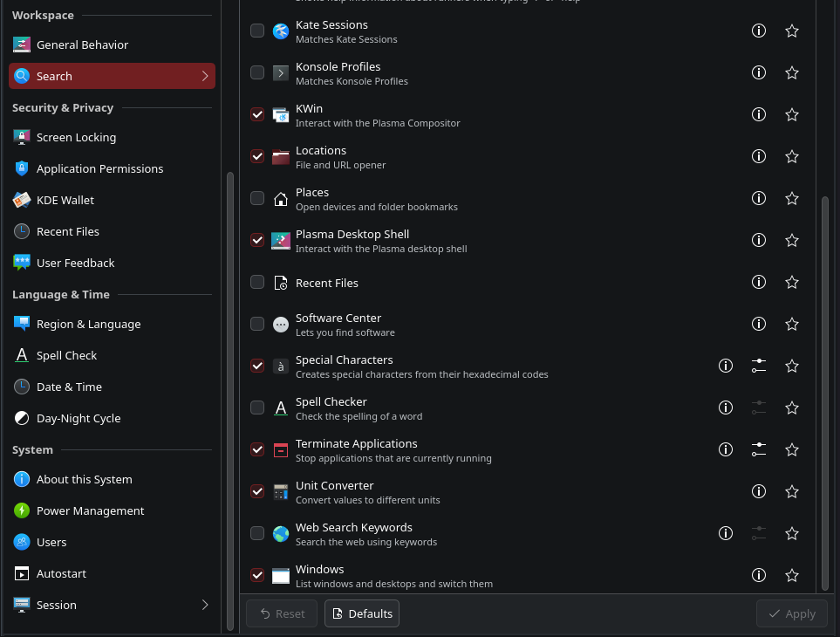Show info about Unit Converter plugin
The image size is (840, 637).
(x=759, y=491)
